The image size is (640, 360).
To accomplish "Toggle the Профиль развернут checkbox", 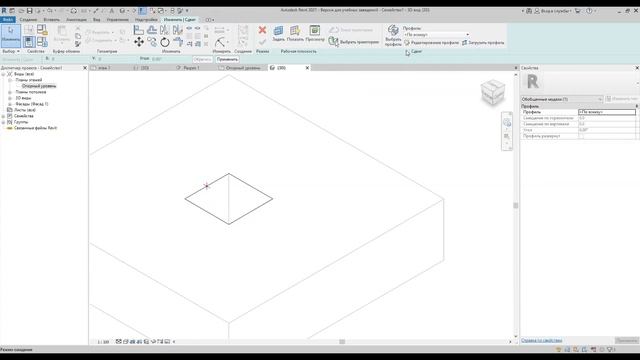I will pyautogui.click(x=581, y=136).
